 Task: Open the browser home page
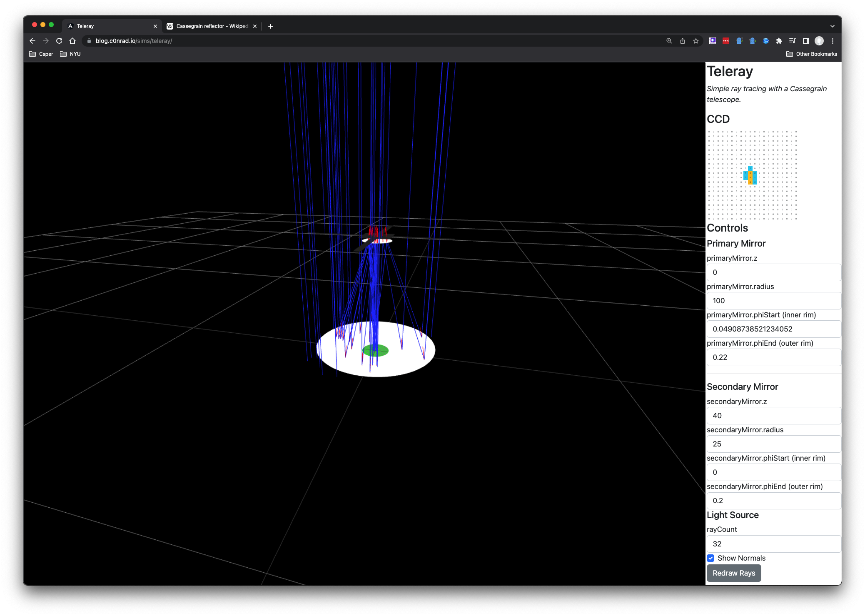click(72, 41)
